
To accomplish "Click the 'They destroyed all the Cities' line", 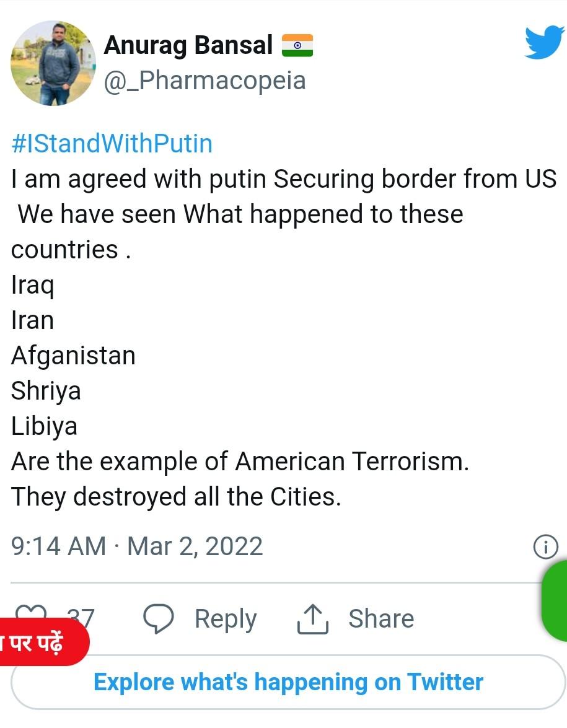I will 176,497.
